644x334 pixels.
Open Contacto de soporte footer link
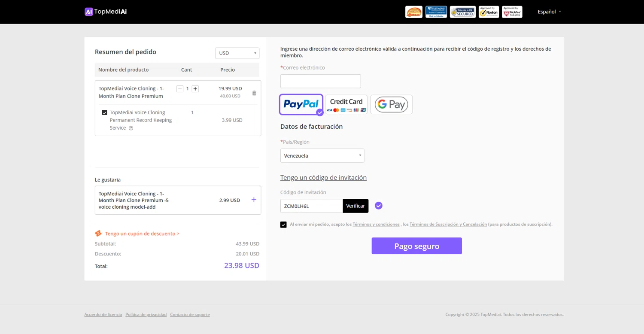click(190, 315)
